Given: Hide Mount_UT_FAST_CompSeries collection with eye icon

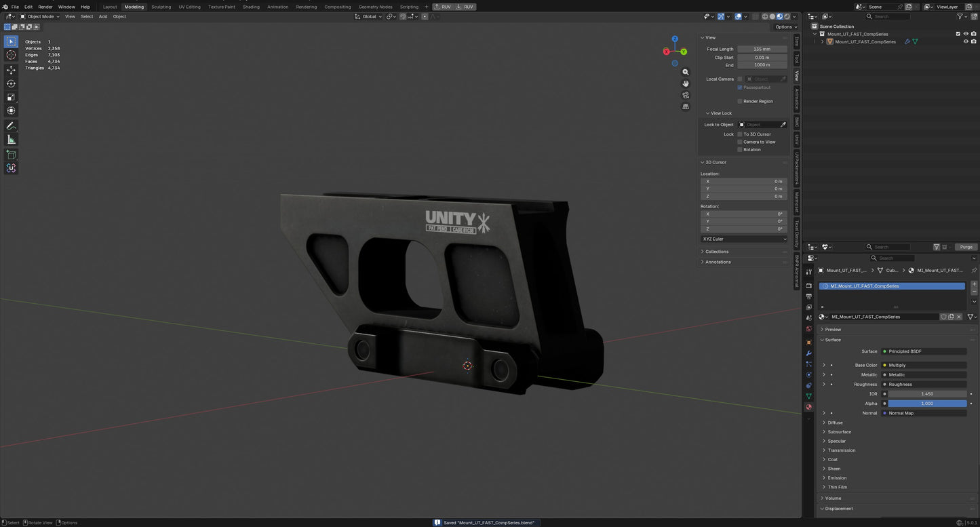Looking at the screenshot, I should click(x=966, y=34).
